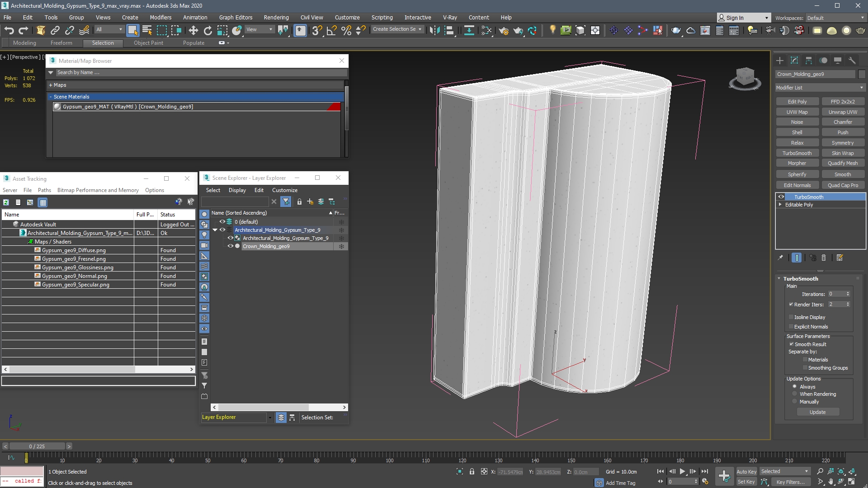868x488 pixels.
Task: Activate the Select Object tool
Action: click(132, 30)
